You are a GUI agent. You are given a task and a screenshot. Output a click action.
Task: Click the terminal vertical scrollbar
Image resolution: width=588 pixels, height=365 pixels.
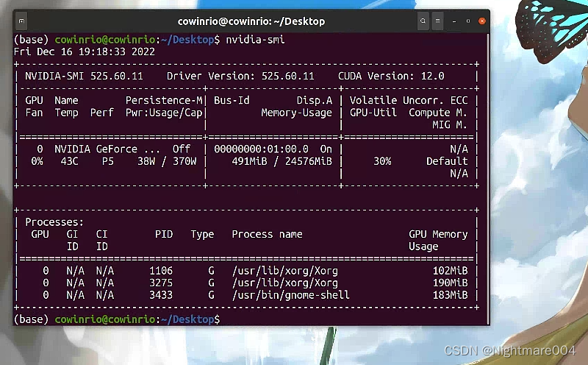(x=488, y=179)
